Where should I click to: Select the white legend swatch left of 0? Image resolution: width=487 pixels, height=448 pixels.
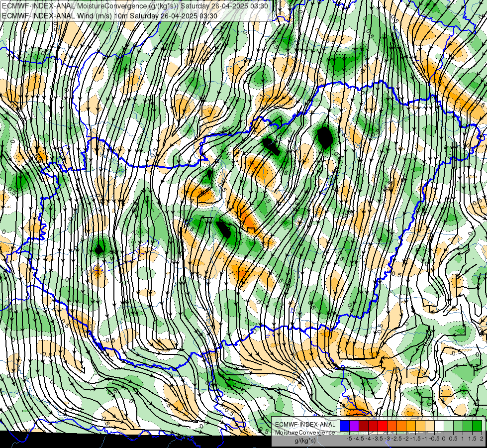click(x=439, y=426)
